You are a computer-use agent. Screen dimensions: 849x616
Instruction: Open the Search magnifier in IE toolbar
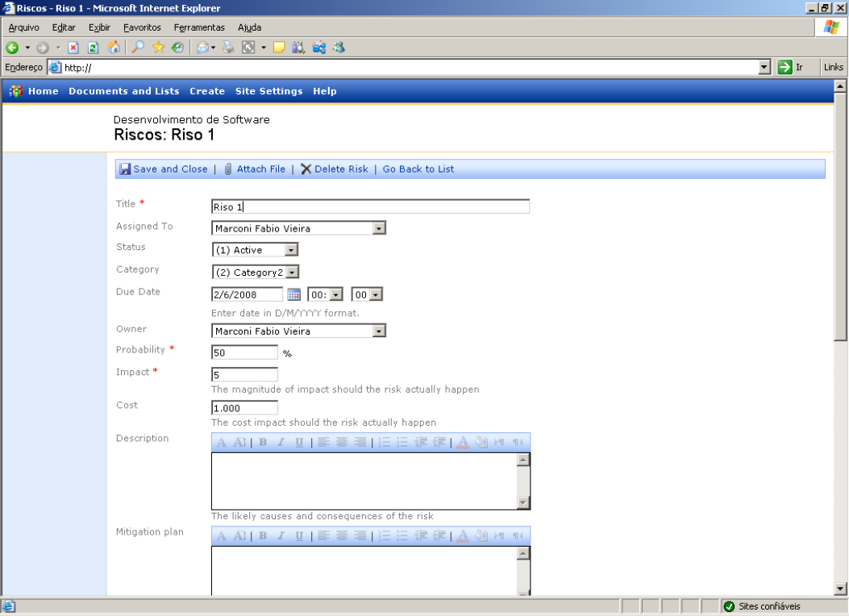point(139,48)
